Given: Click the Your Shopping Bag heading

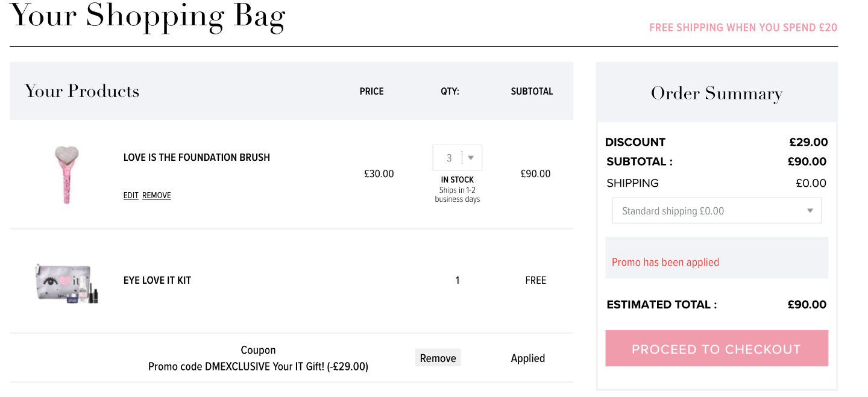Looking at the screenshot, I should click(148, 16).
